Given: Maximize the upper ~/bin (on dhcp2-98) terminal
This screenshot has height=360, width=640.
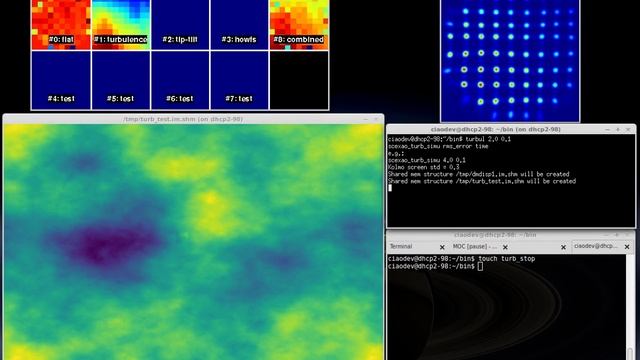Looking at the screenshot, I should (618, 129).
